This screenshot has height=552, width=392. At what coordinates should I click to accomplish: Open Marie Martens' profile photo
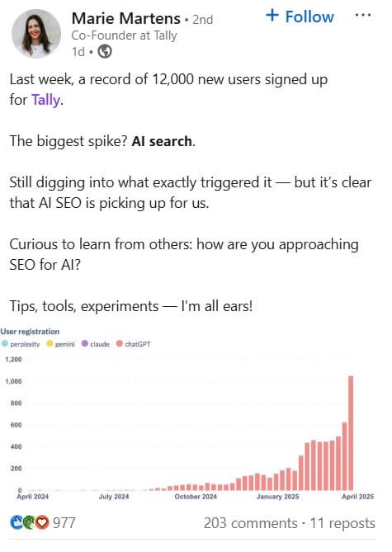(x=36, y=34)
